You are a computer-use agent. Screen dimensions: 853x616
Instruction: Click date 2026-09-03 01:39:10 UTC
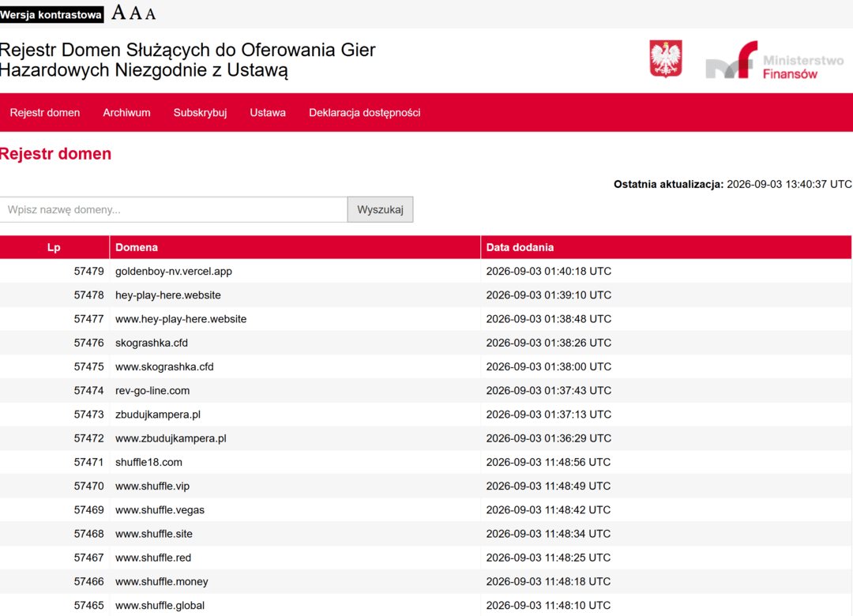548,295
